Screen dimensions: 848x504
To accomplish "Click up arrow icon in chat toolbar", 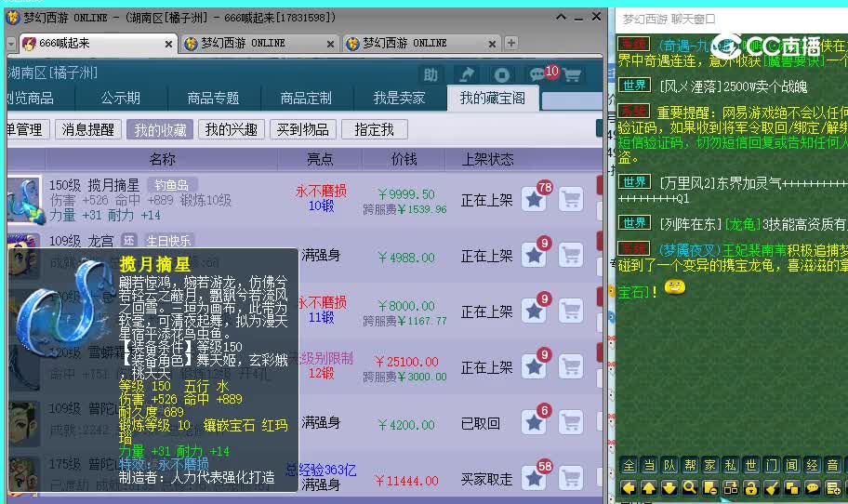I will (x=649, y=488).
